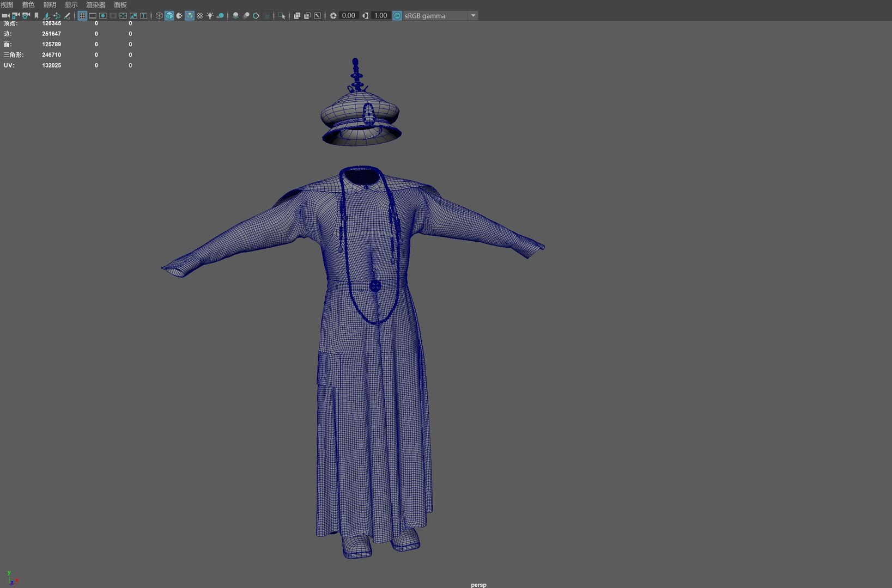Click the exposure reset icon
Viewport: 892px width, 588px height.
point(333,16)
